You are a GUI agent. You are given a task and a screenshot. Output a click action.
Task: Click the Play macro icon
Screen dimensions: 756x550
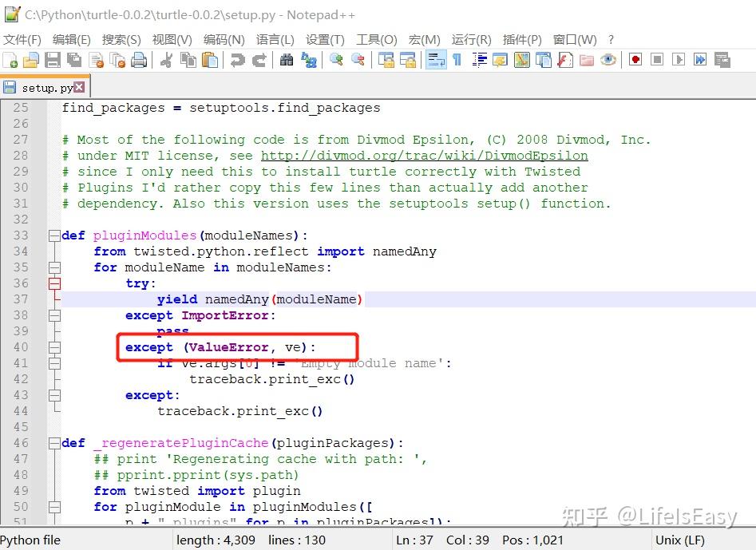pyautogui.click(x=679, y=60)
